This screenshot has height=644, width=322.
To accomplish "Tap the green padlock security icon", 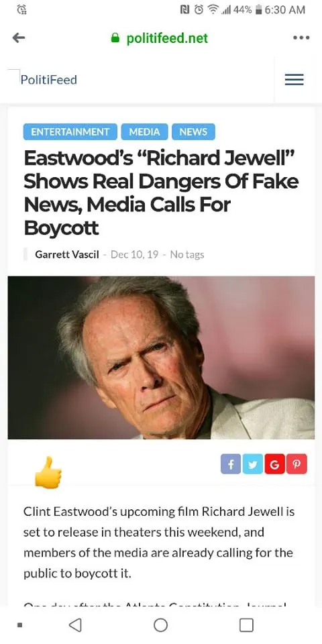I will [x=116, y=38].
